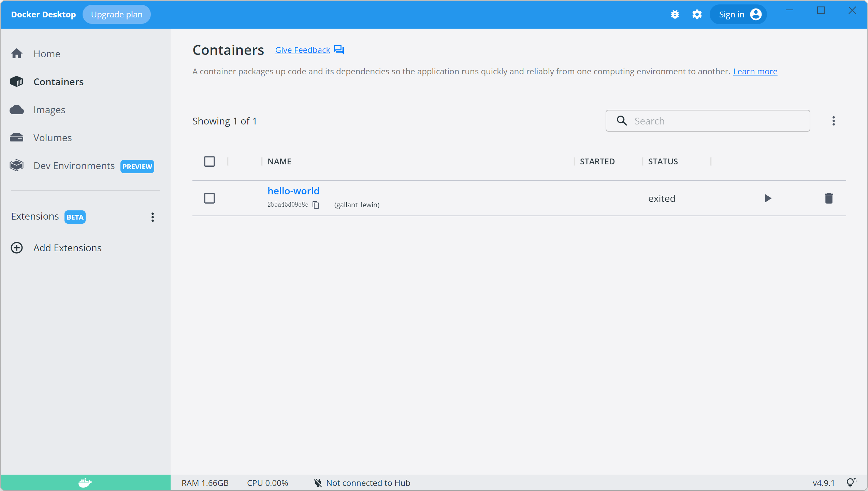Click the Extensions section label
The width and height of the screenshot is (868, 491).
tap(35, 216)
